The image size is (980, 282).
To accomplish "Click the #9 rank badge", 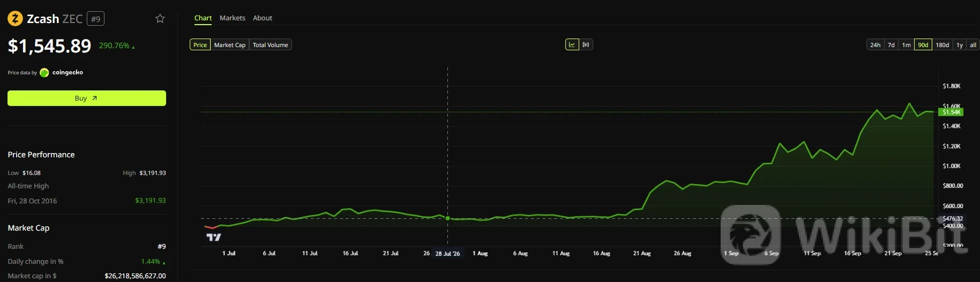I will click(x=95, y=19).
